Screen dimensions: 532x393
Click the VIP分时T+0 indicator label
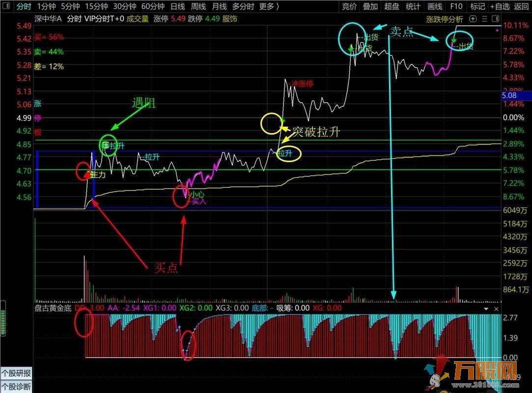(104, 19)
